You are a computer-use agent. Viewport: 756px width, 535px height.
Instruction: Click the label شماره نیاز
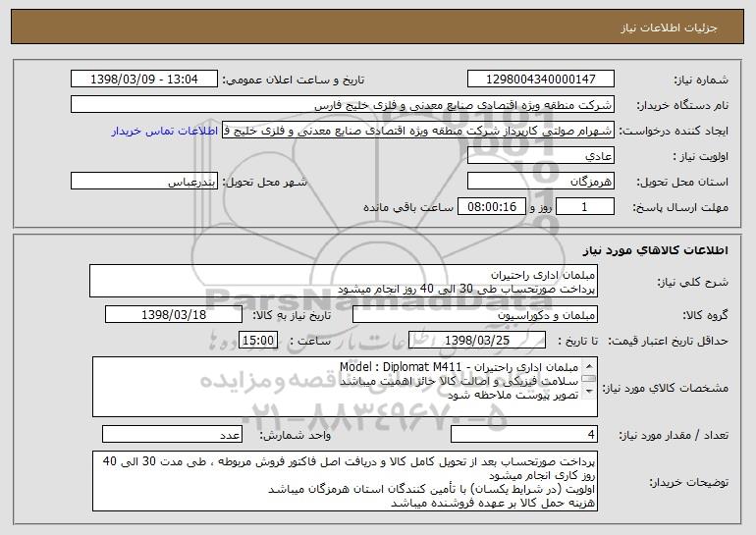(701, 80)
